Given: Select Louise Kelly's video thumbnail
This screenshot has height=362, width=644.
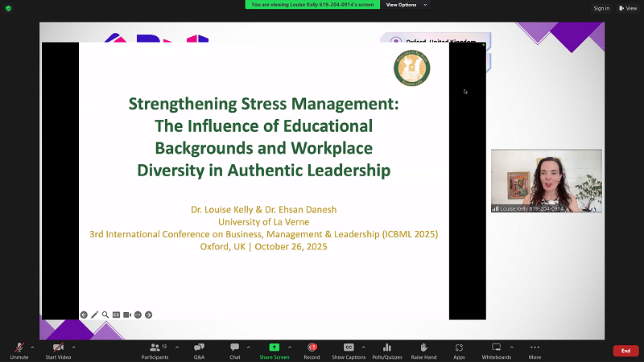Looking at the screenshot, I should 547,180.
